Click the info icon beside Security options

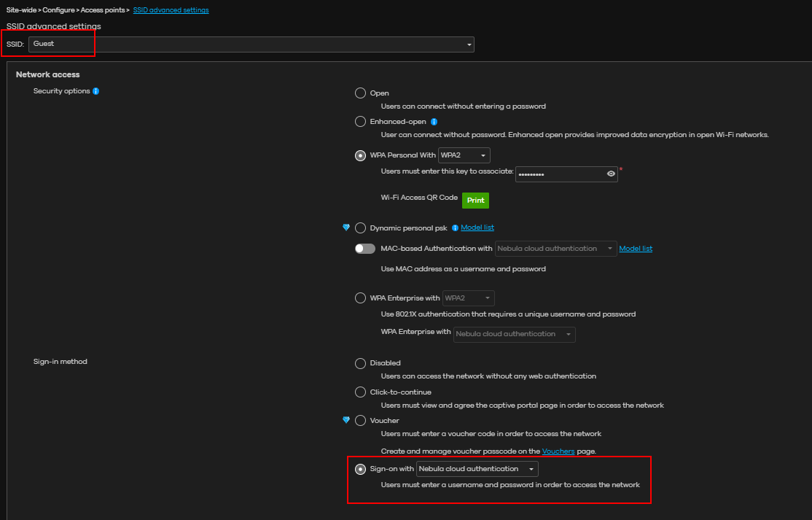[x=95, y=91]
